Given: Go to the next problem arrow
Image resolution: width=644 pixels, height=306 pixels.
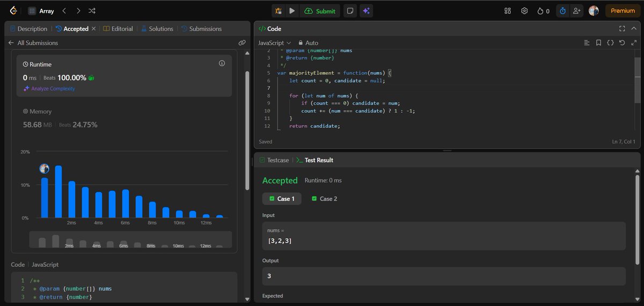Looking at the screenshot, I should click(78, 11).
